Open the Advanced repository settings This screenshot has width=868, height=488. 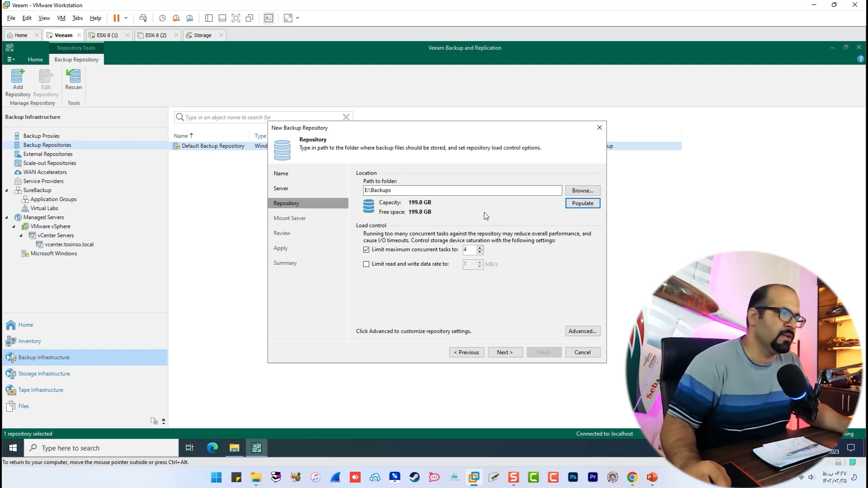(x=582, y=331)
